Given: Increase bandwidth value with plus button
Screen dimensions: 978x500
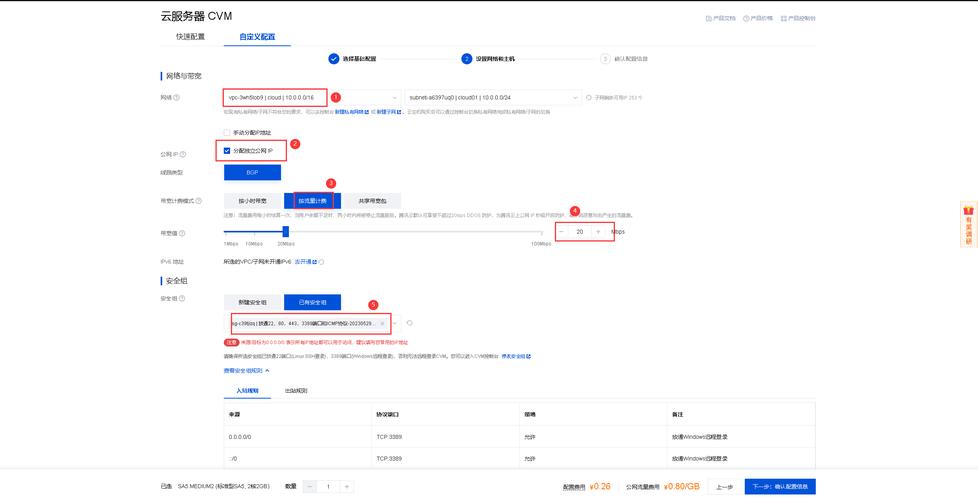Looking at the screenshot, I should coord(598,232).
